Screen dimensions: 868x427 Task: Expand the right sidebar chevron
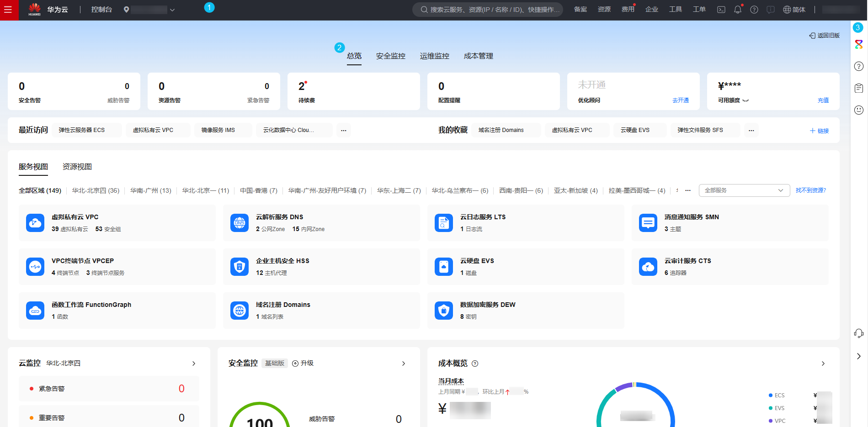click(x=859, y=356)
